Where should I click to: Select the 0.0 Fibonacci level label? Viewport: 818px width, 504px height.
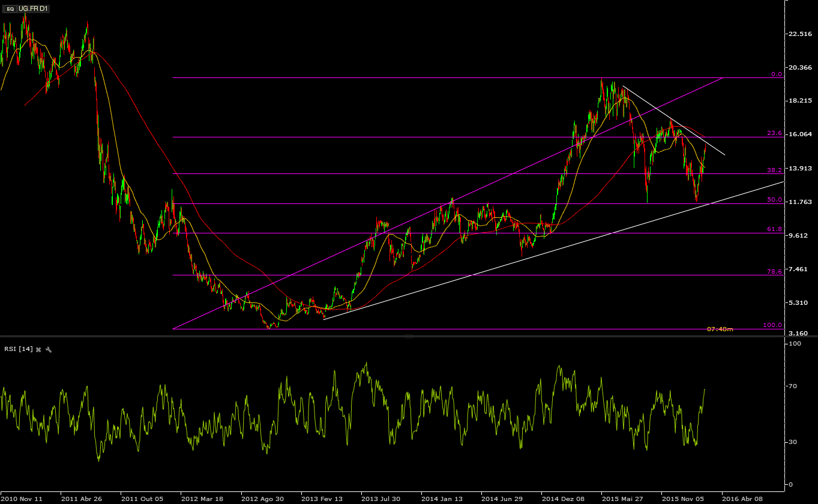pos(777,74)
